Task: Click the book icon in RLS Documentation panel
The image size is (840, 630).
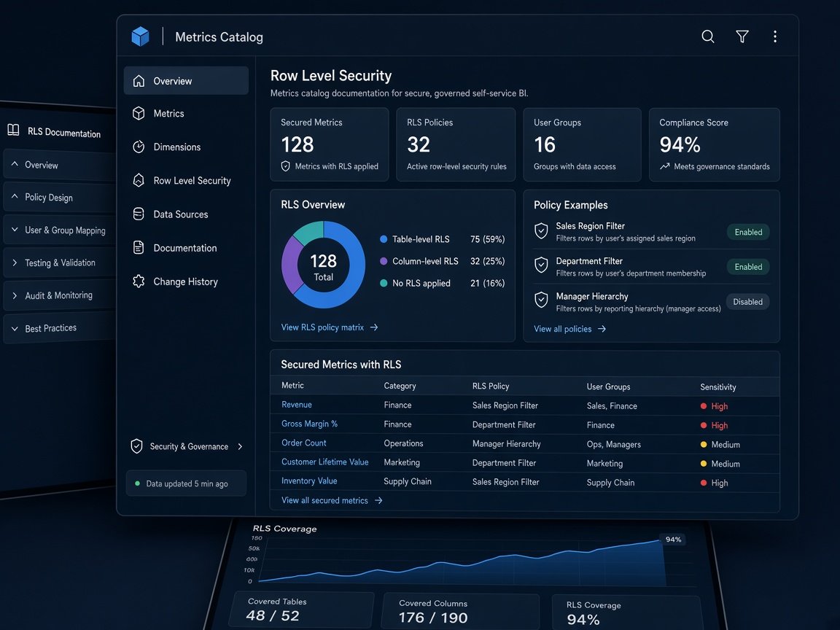Action: tap(13, 130)
